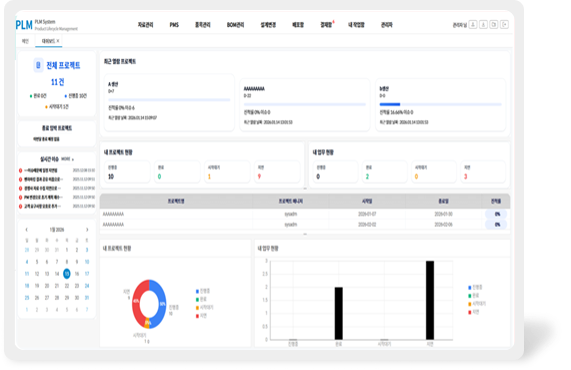Click the 종료일 column header

coord(443,201)
